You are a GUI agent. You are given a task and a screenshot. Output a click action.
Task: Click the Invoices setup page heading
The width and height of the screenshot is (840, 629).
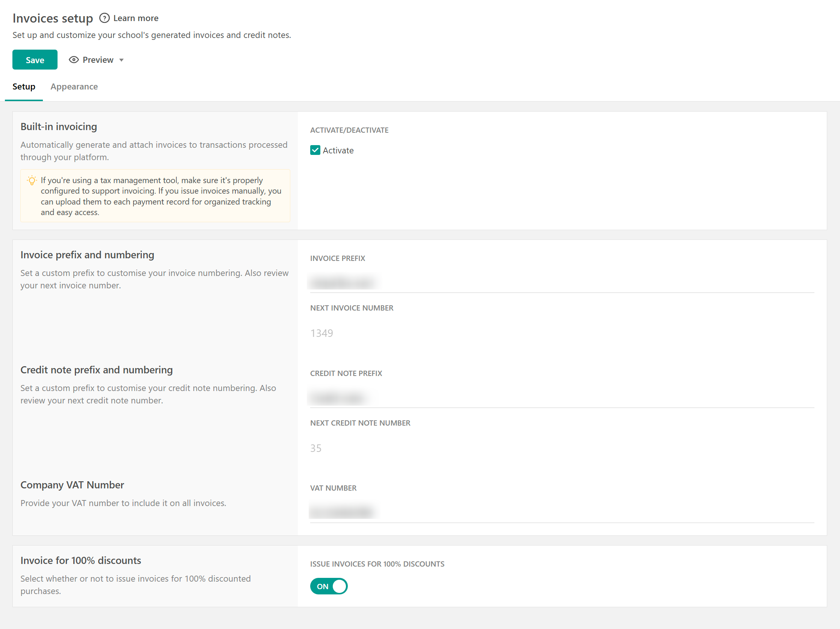(x=53, y=18)
